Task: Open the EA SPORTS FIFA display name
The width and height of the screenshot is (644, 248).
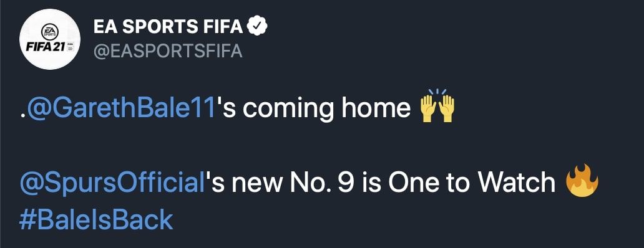Action: (168, 27)
